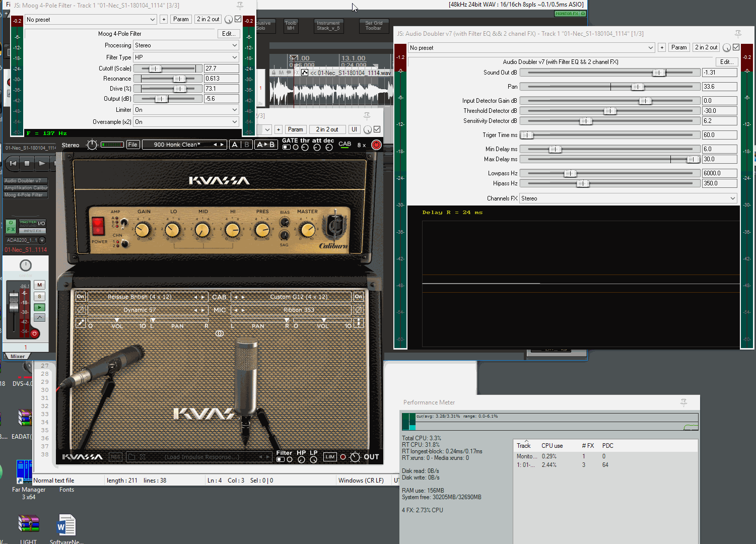Click the Edit button in Audio Doubler
Image resolution: width=756 pixels, height=544 pixels.
click(x=726, y=62)
